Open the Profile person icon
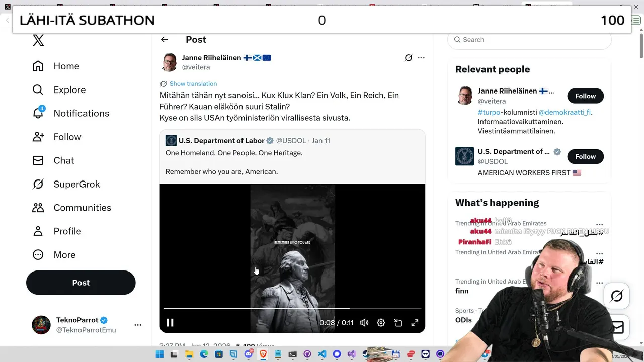 (x=38, y=231)
